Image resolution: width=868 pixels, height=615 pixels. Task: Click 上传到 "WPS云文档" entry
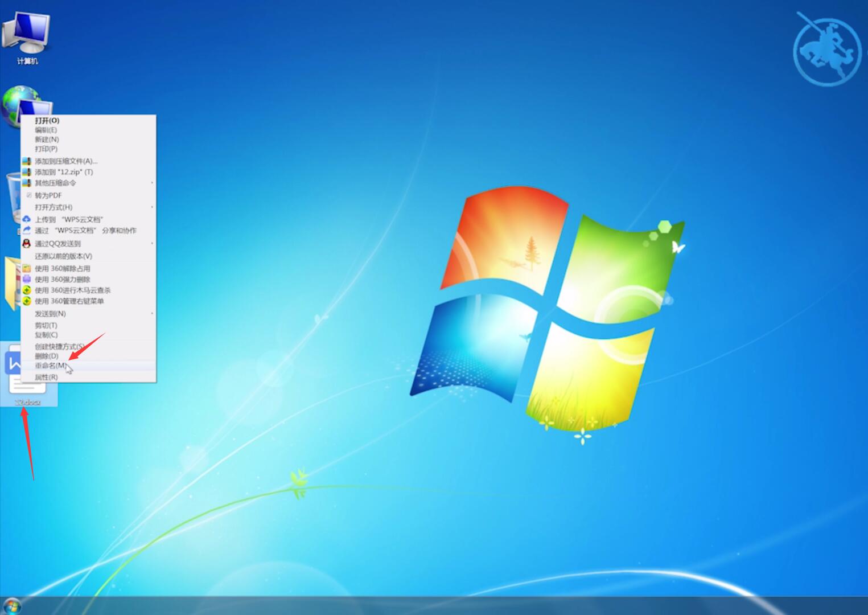tap(88, 219)
